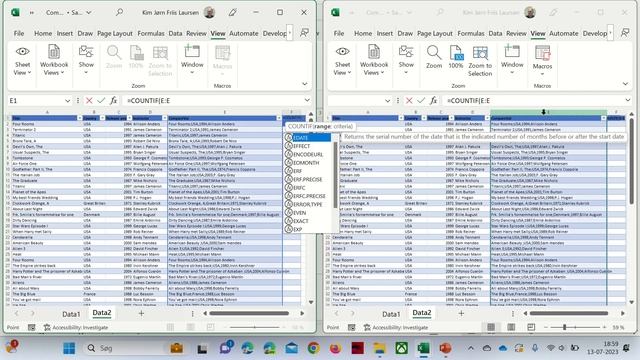Viewport: 640px width, 360px height.
Task: Open Chrome from the taskbar
Action: pos(313,348)
